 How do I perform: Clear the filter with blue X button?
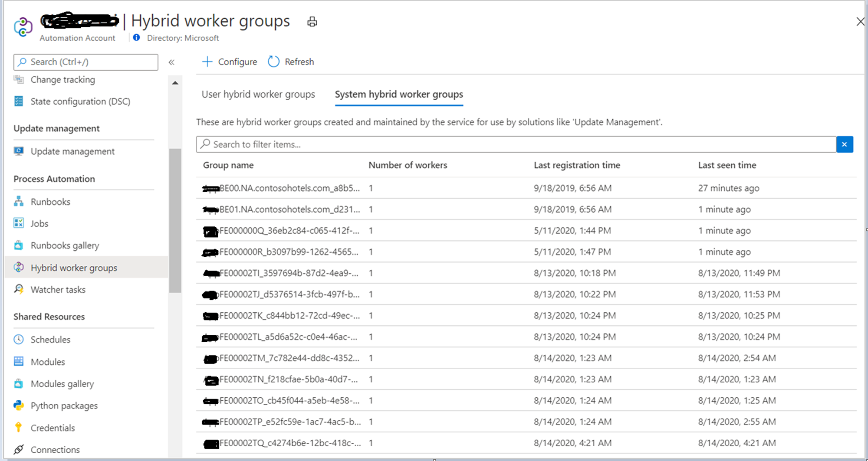click(845, 144)
